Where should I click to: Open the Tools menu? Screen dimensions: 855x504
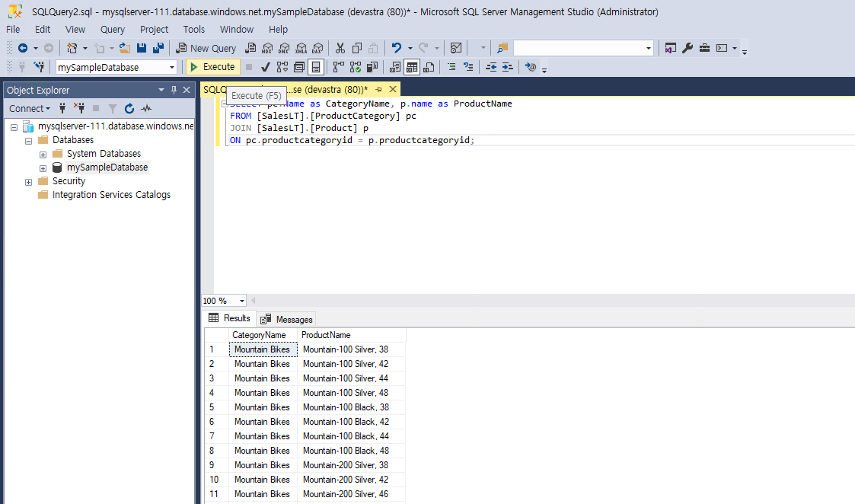tap(193, 30)
